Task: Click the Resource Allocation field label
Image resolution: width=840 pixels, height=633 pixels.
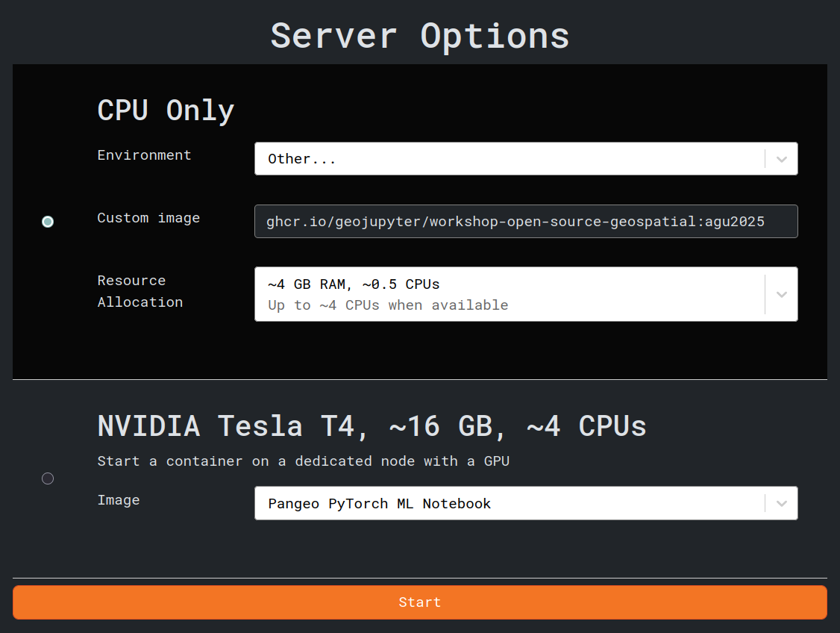Action: tap(140, 291)
